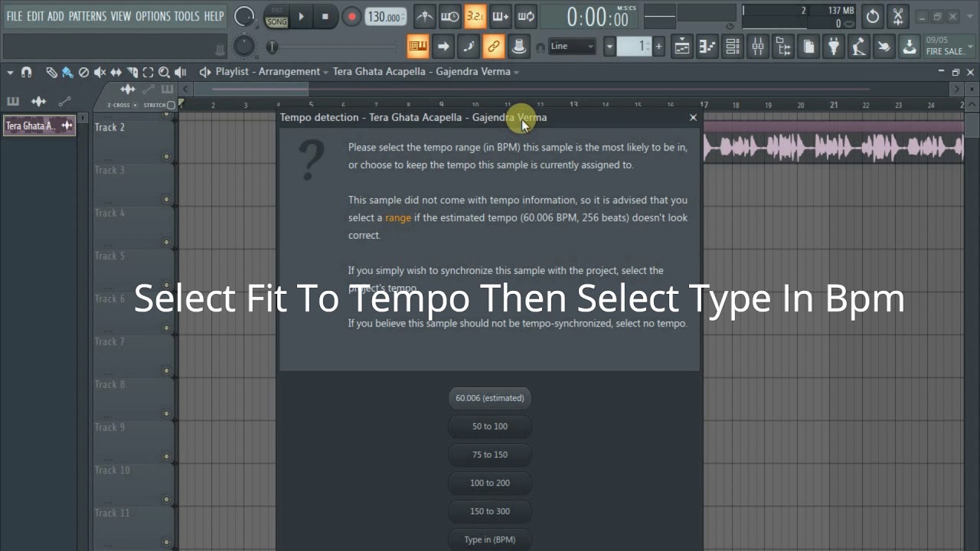Select the Playlist delete tool
This screenshot has height=551, width=980.
point(83,73)
